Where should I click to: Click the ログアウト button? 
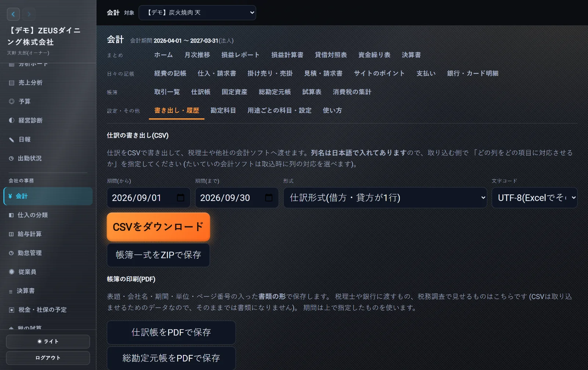[x=48, y=358]
